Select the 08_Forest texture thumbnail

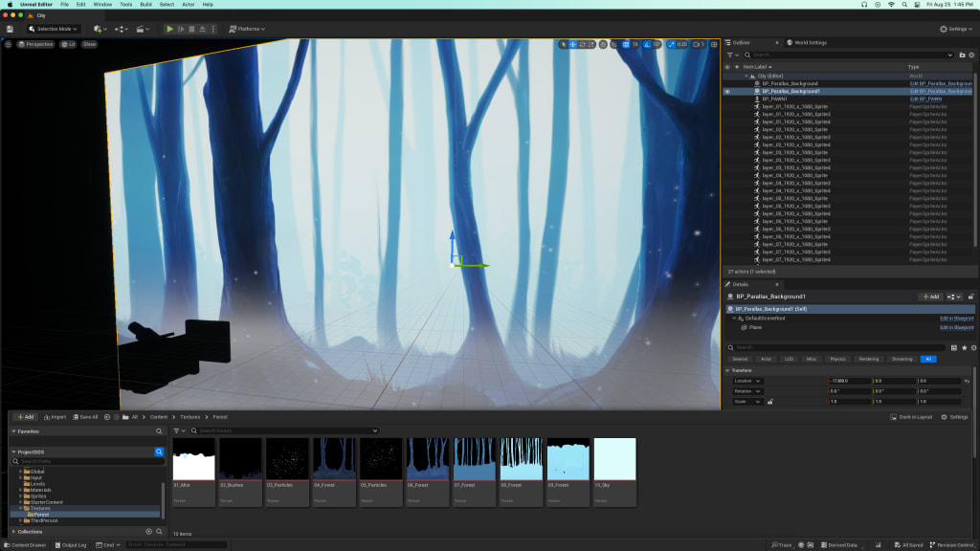coord(520,466)
